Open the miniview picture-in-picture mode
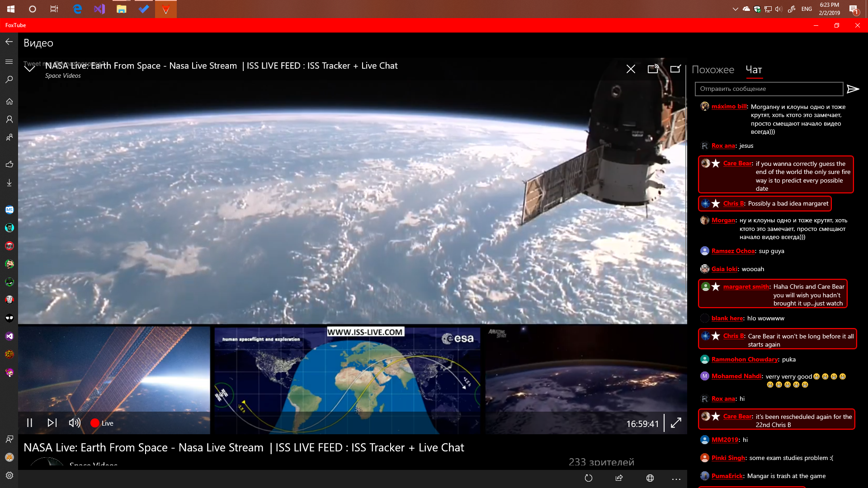Viewport: 868px width, 488px height. [675, 69]
